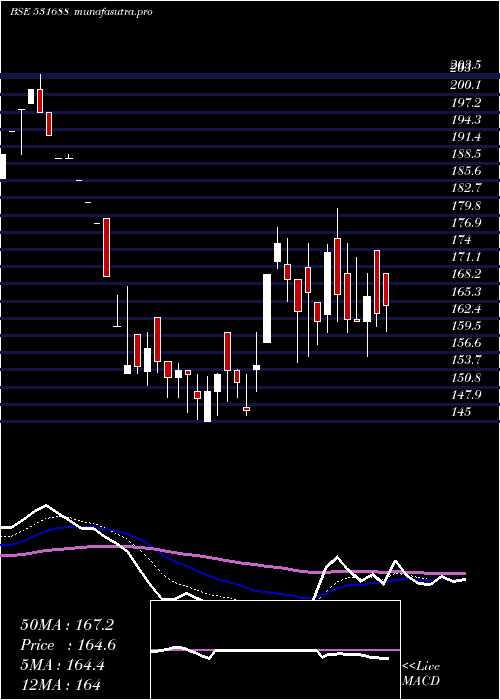Click the 5MA : 164.4 readout

[62, 665]
